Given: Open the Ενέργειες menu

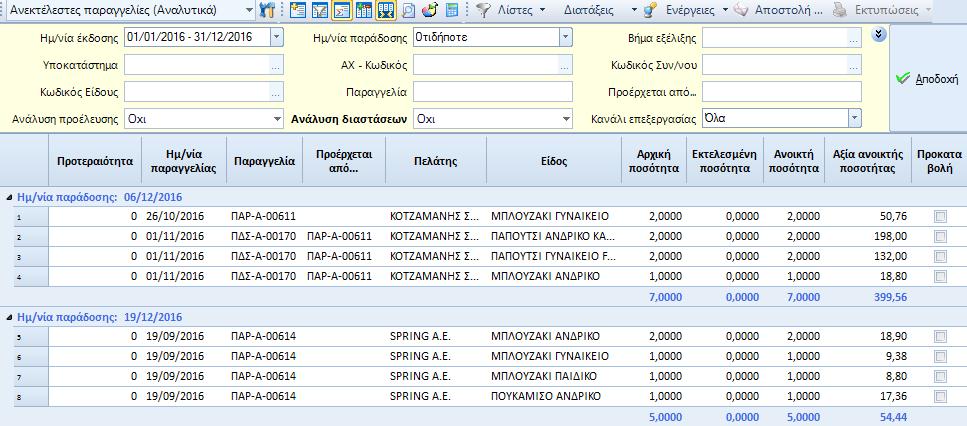Looking at the screenshot, I should (691, 10).
